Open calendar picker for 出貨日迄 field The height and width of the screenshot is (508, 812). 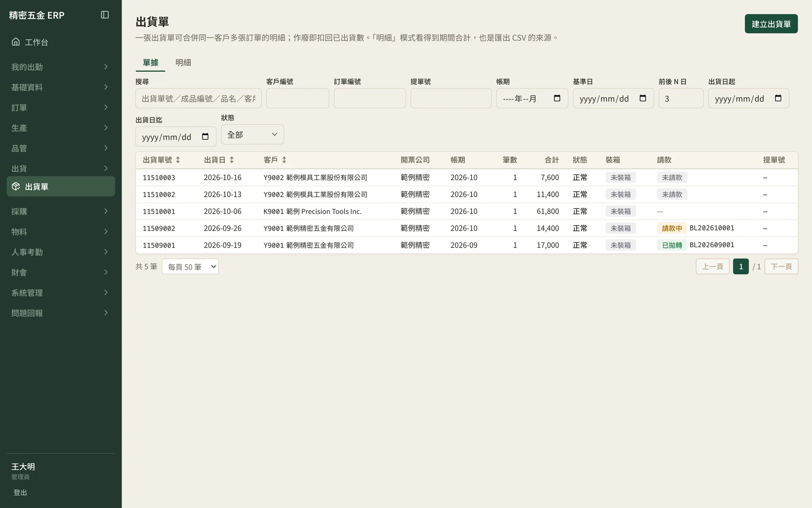tap(205, 137)
